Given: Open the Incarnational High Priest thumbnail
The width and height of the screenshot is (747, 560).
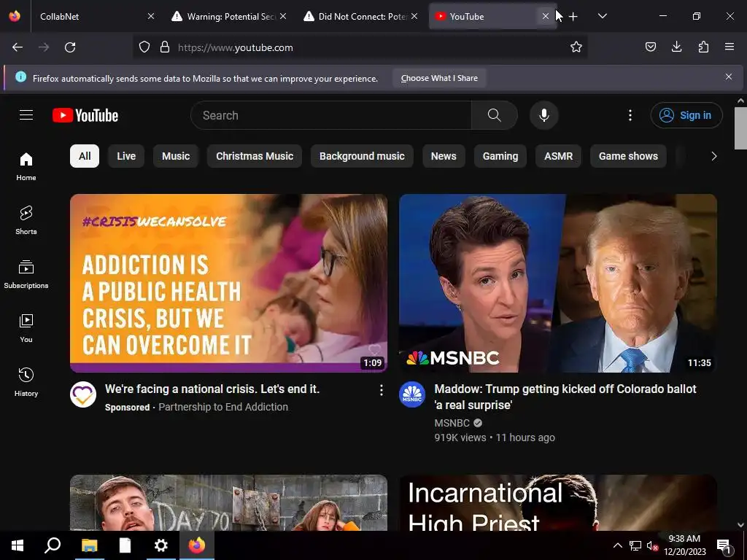Looking at the screenshot, I should click(558, 503).
